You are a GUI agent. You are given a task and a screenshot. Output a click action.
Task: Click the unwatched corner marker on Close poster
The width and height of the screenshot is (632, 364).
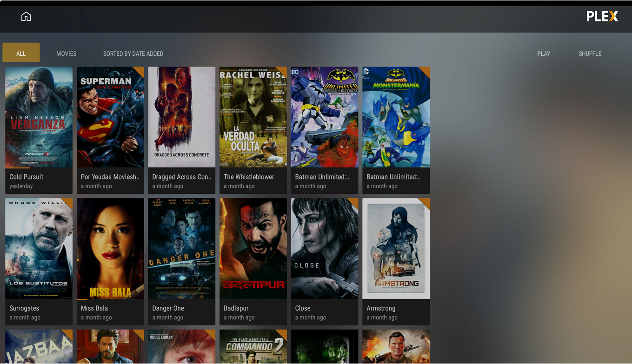pyautogui.click(x=354, y=202)
